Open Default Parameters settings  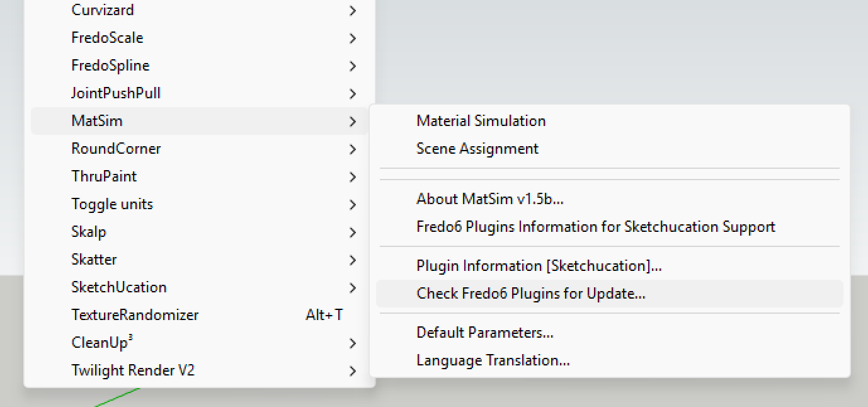[484, 333]
